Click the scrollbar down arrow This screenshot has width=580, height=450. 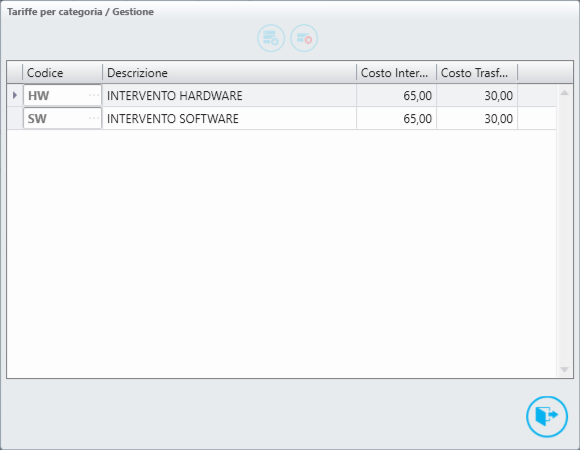click(564, 369)
